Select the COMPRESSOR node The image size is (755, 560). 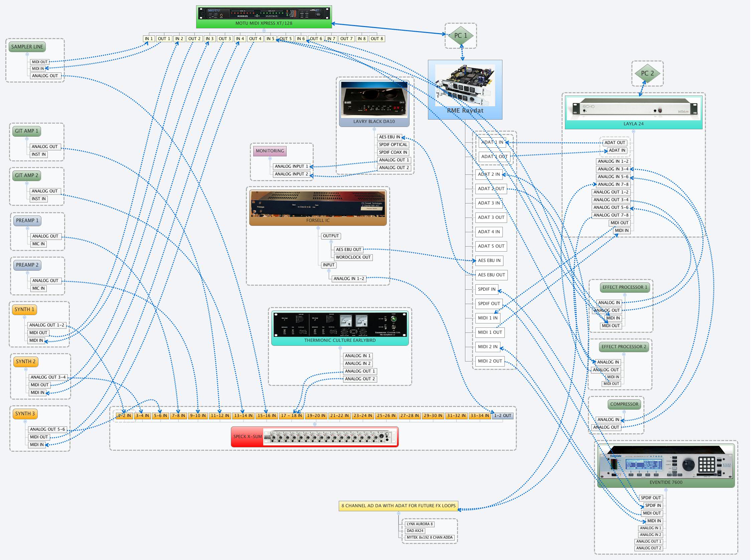click(623, 404)
